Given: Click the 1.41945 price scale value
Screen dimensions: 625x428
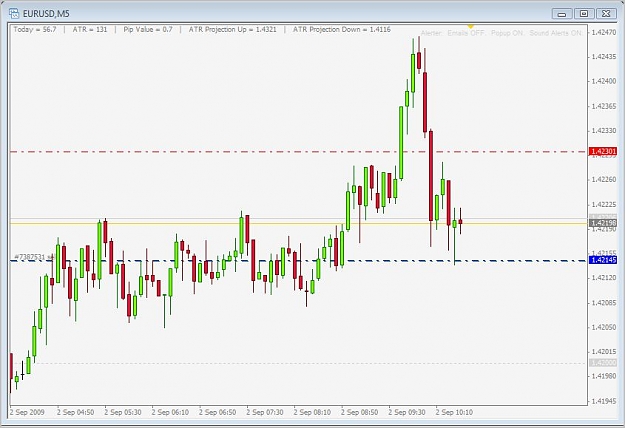Looking at the screenshot, I should click(604, 401).
